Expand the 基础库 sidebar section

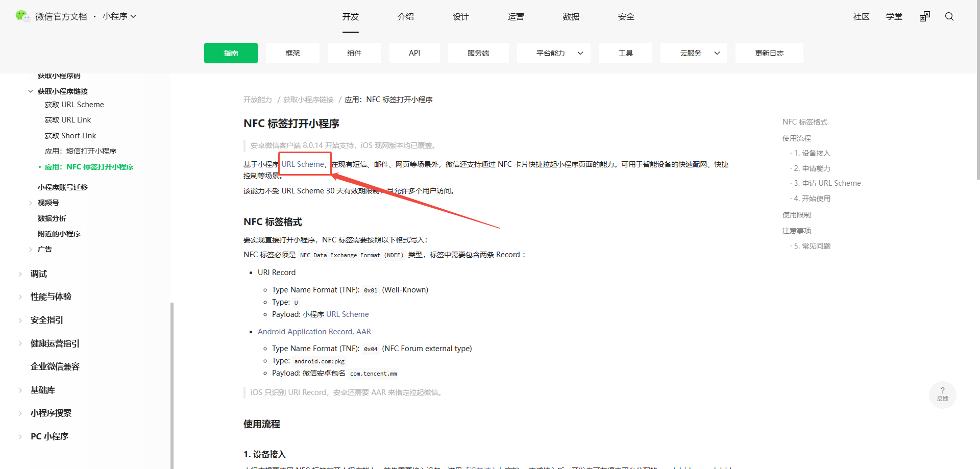[20, 390]
